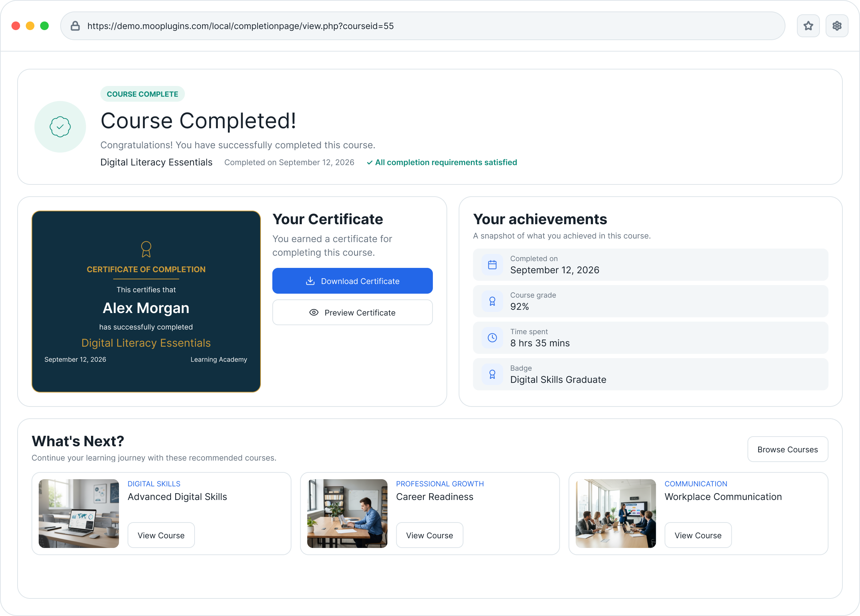Click the green completion badge checkmark icon
This screenshot has width=860, height=616.
tap(60, 127)
